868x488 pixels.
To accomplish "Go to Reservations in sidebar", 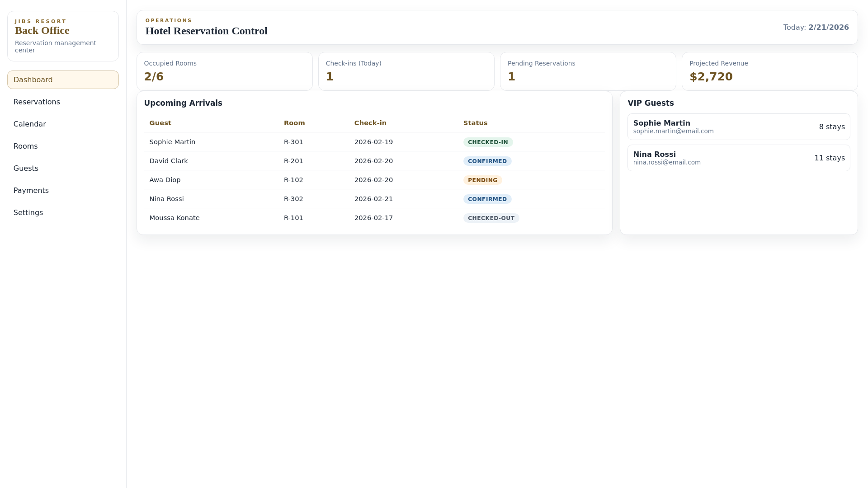I will click(63, 102).
